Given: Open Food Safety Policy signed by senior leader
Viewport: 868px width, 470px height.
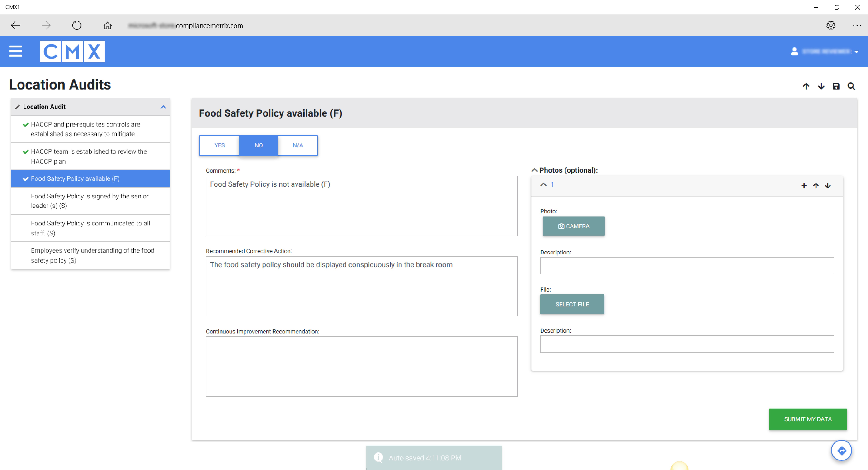Looking at the screenshot, I should 90,201.
